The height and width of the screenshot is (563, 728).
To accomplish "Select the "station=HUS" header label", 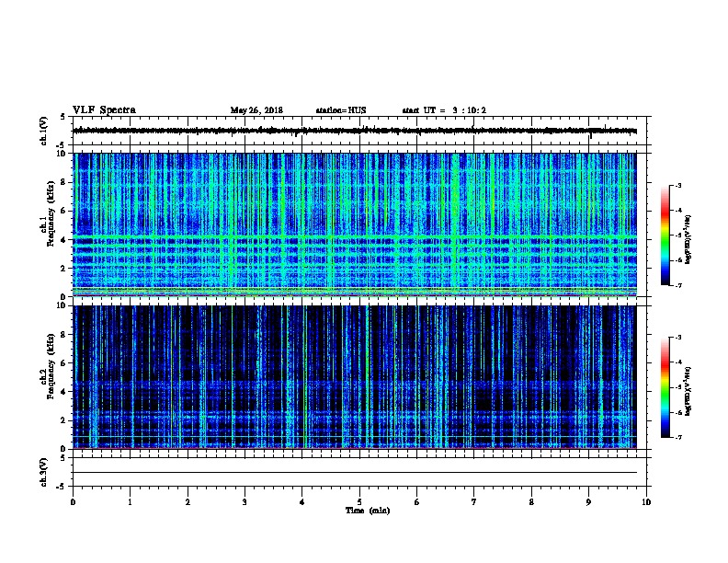I will pyautogui.click(x=341, y=110).
